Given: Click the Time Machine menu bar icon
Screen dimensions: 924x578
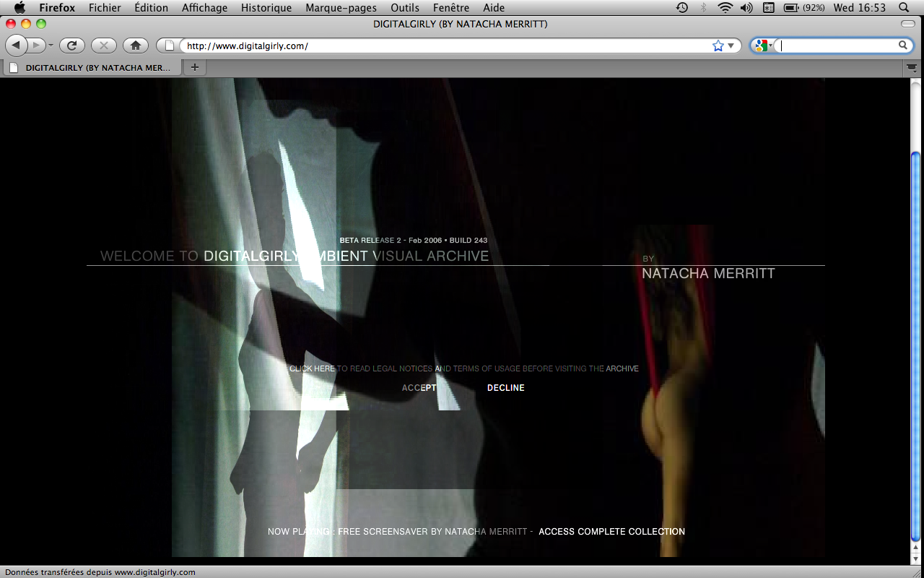Looking at the screenshot, I should [x=682, y=8].
